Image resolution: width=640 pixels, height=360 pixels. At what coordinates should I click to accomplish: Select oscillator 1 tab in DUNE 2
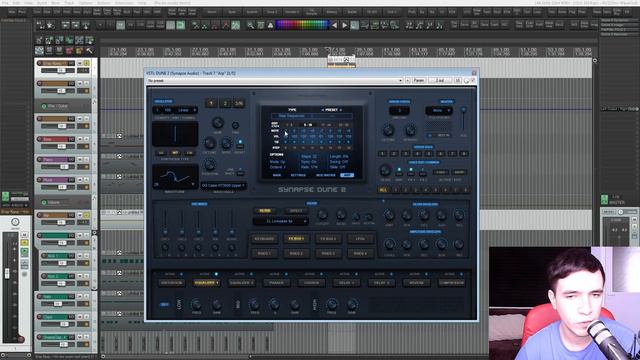click(211, 103)
